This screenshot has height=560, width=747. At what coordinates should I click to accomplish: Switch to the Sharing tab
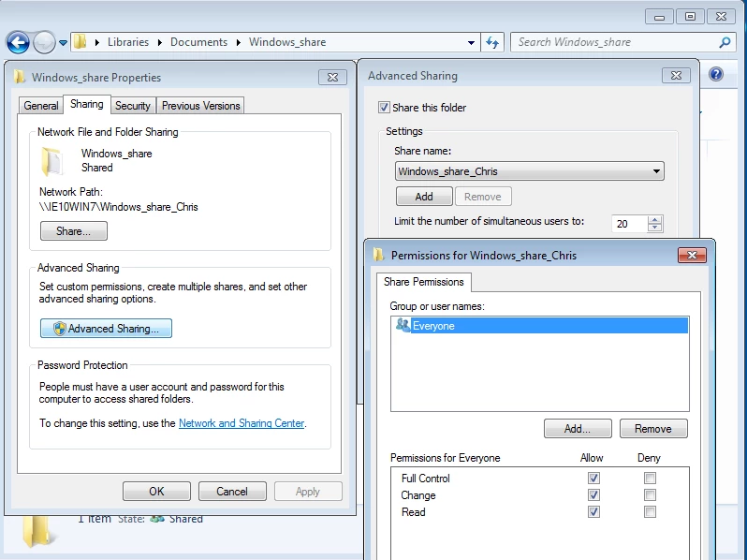pyautogui.click(x=87, y=104)
